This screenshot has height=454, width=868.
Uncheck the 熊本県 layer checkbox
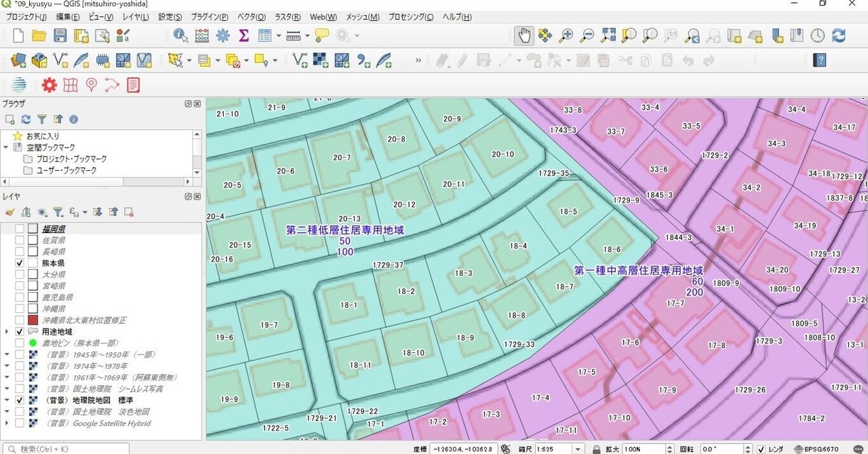coord(20,263)
